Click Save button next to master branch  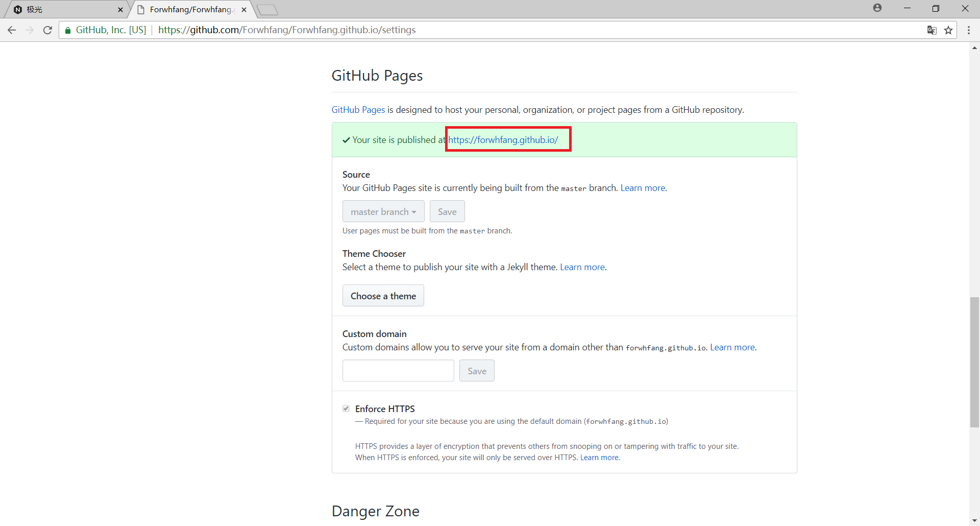tap(447, 211)
